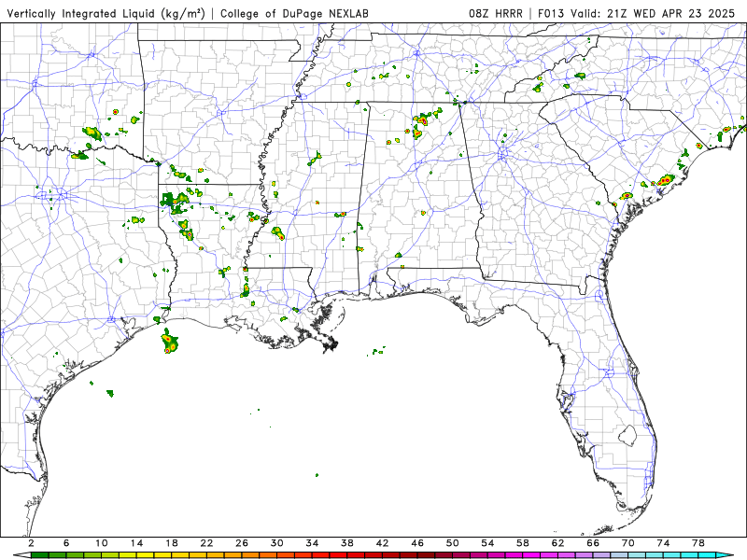Screen dimensions: 747x560
Task: Click the '08Z HRRR' model run label
Action: [496, 13]
